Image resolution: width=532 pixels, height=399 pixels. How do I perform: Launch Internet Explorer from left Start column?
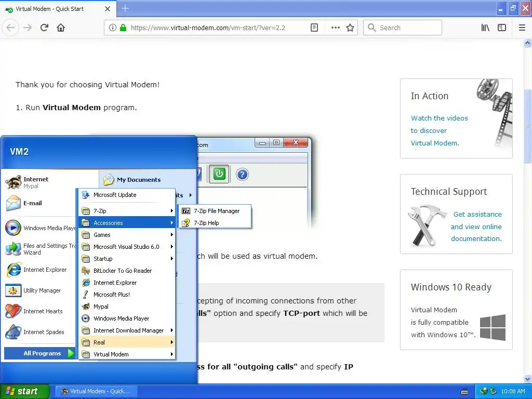click(x=40, y=270)
